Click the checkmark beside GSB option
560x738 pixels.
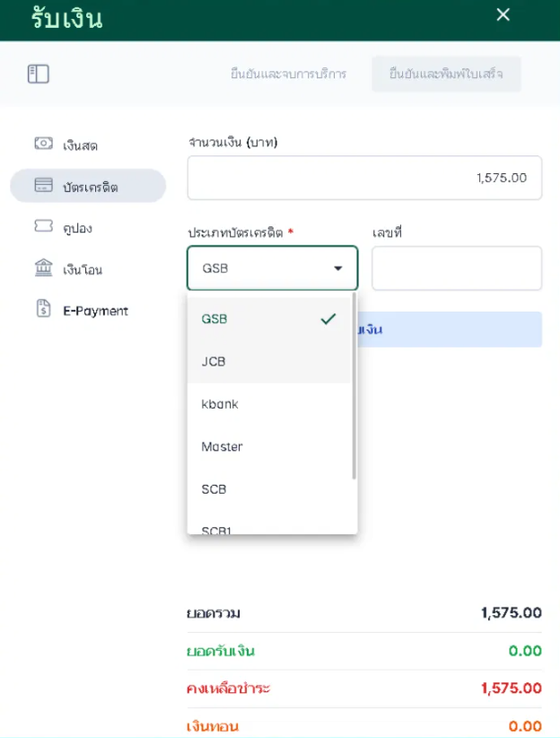[x=328, y=319]
